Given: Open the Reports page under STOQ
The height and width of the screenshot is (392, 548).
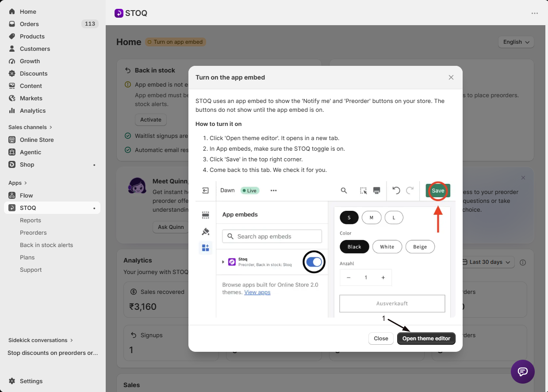Looking at the screenshot, I should (31, 220).
